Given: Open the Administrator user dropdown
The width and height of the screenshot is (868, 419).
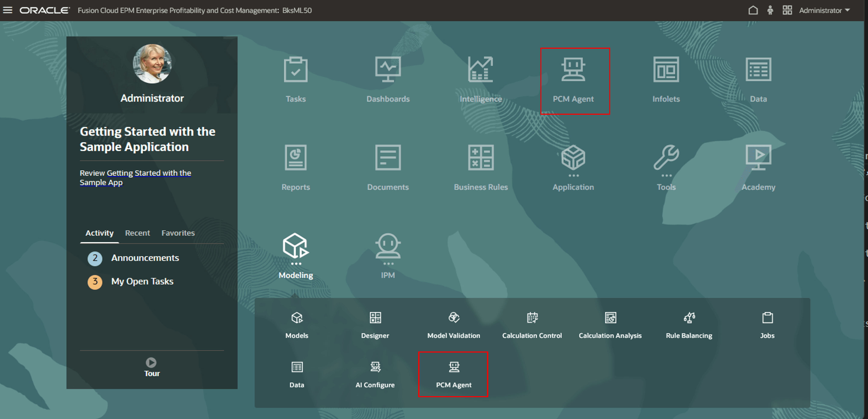Looking at the screenshot, I should (x=824, y=10).
